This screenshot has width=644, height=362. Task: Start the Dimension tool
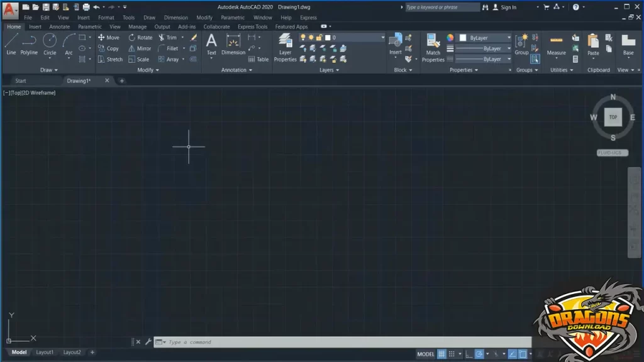[233, 44]
